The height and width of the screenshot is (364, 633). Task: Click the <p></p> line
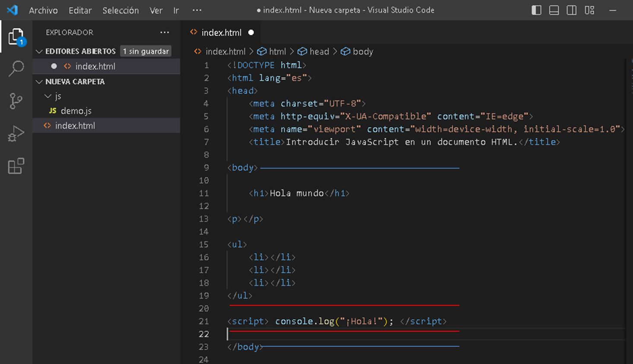pos(245,219)
